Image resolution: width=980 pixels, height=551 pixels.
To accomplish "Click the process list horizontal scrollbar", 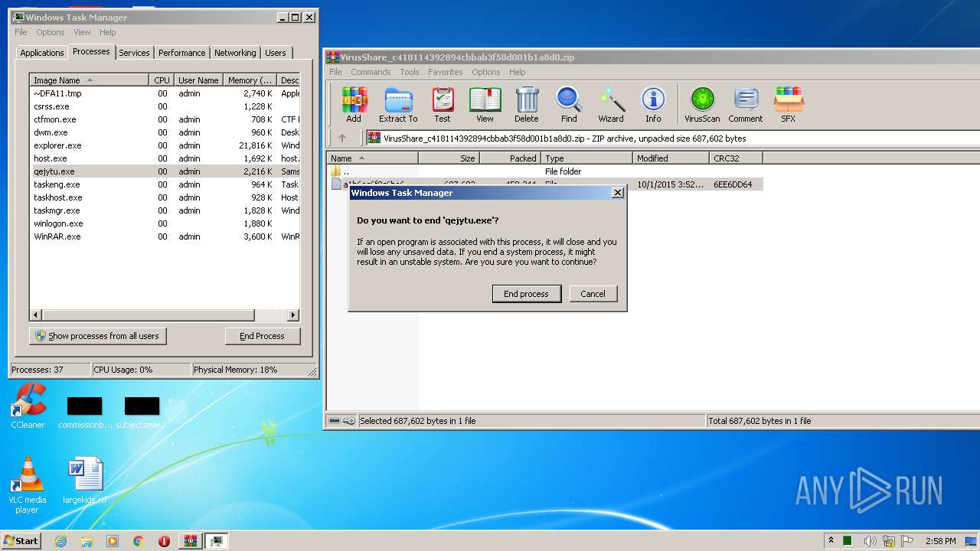I will click(x=164, y=315).
